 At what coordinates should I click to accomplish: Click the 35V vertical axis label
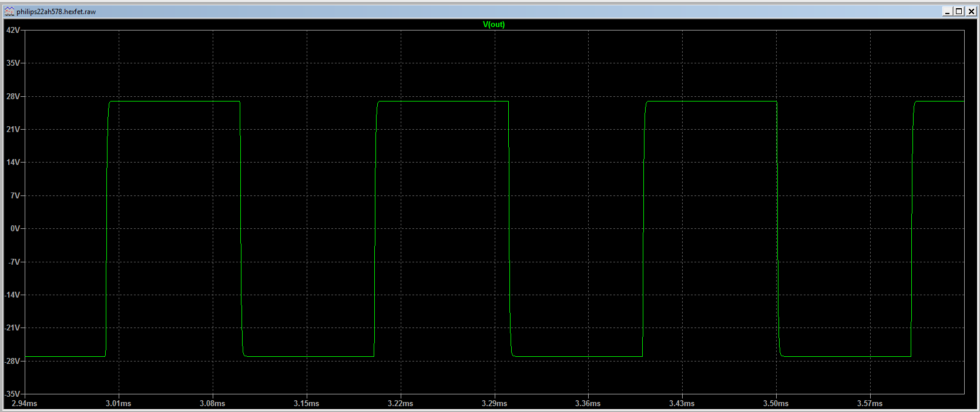pyautogui.click(x=13, y=63)
